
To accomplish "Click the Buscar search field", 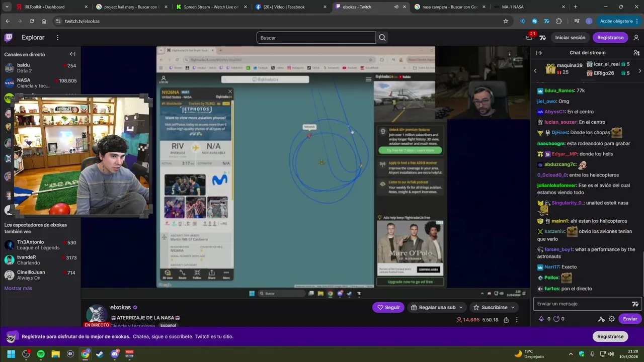I will (x=316, y=38).
